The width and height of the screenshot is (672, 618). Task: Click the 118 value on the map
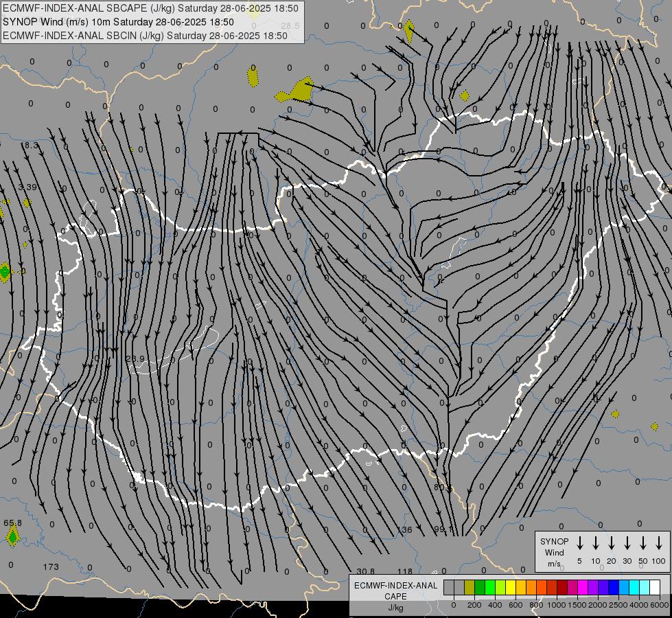pyautogui.click(x=404, y=571)
